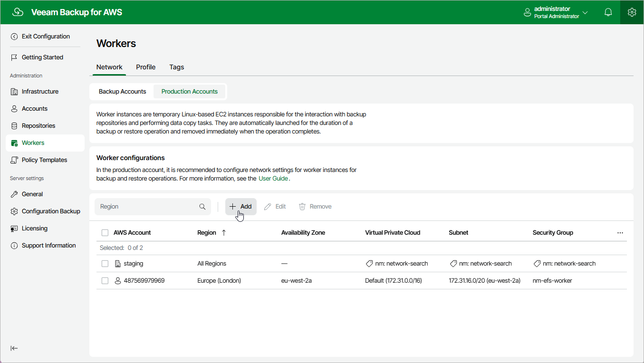Click the administrator user avatar icon
The height and width of the screenshot is (363, 644).
click(527, 13)
